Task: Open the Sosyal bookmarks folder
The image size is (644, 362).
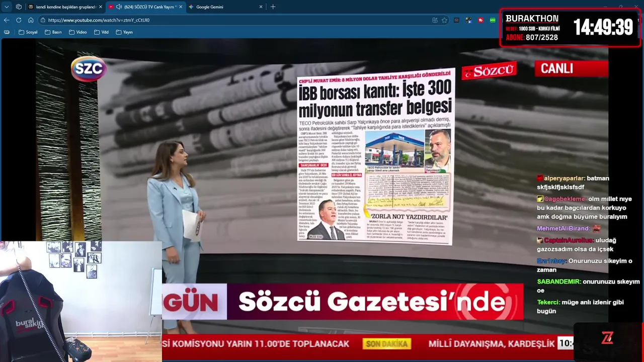Action: coord(28,32)
